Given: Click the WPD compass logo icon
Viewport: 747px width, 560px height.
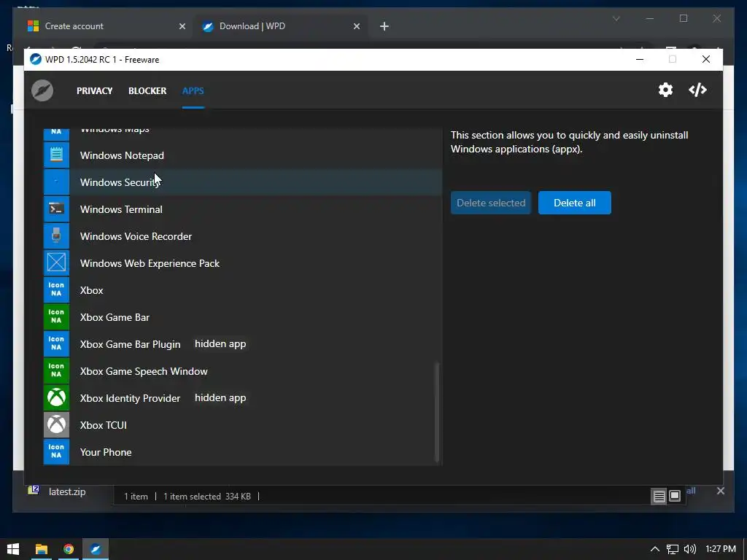Looking at the screenshot, I should coord(42,90).
